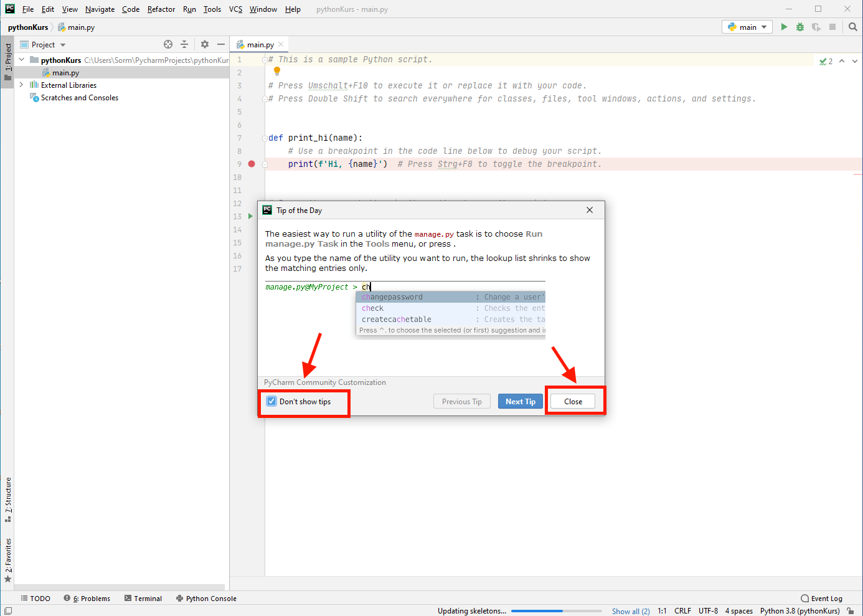Close the main.py editor tab
This screenshot has height=616, width=863.
(x=281, y=44)
